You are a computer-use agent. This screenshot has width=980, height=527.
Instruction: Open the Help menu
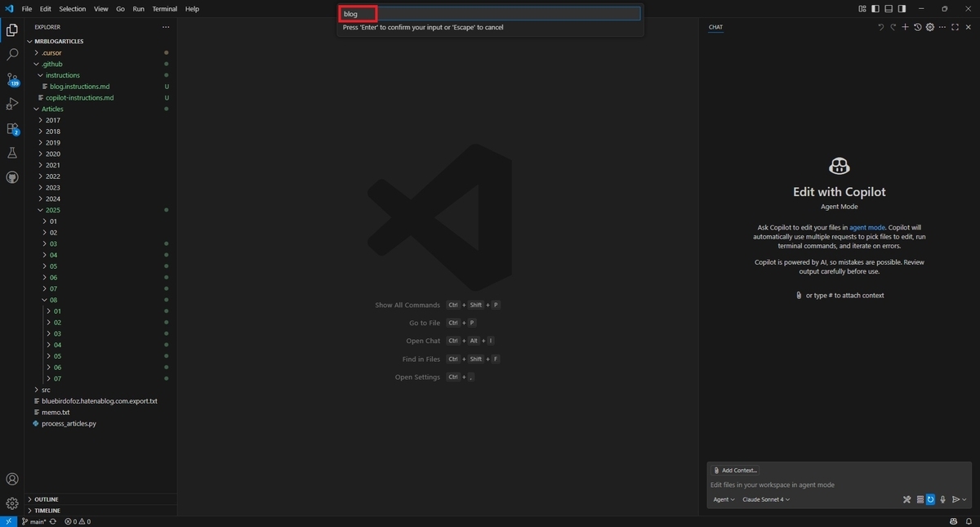[192, 9]
